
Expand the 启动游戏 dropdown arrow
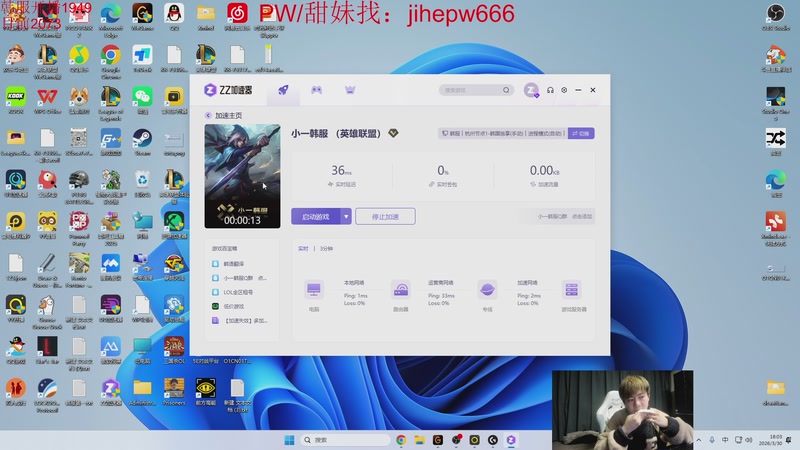(346, 216)
